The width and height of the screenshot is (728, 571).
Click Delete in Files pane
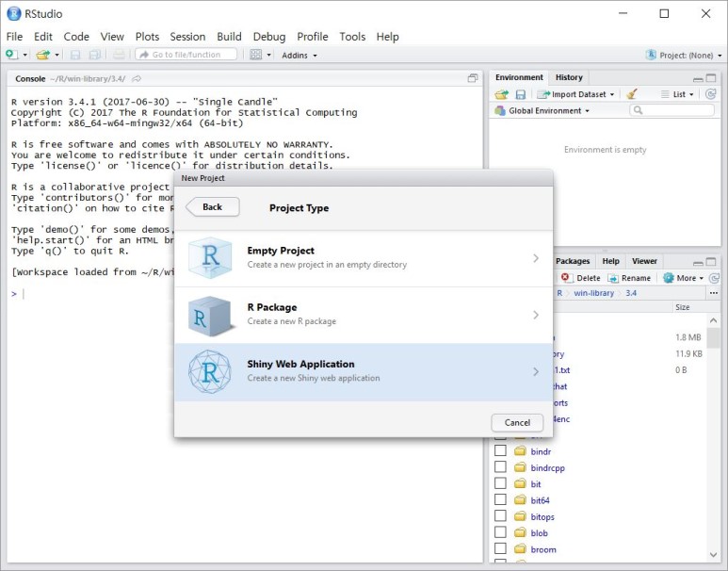click(x=580, y=278)
